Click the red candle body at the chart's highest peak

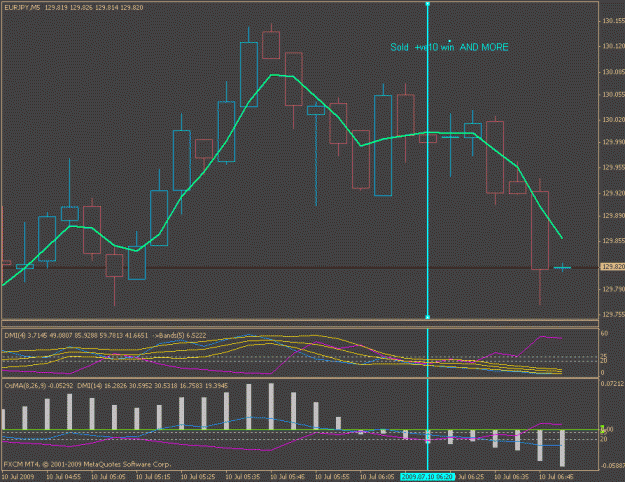click(x=271, y=45)
